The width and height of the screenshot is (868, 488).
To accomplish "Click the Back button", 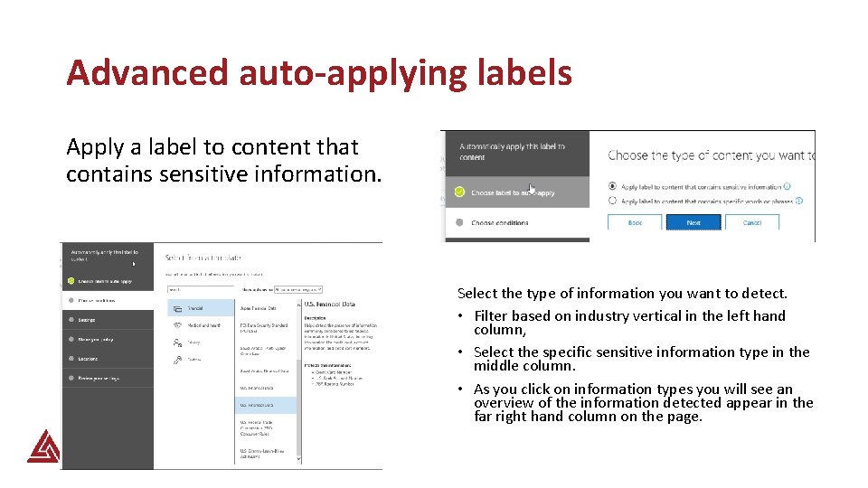I will coord(635,222).
